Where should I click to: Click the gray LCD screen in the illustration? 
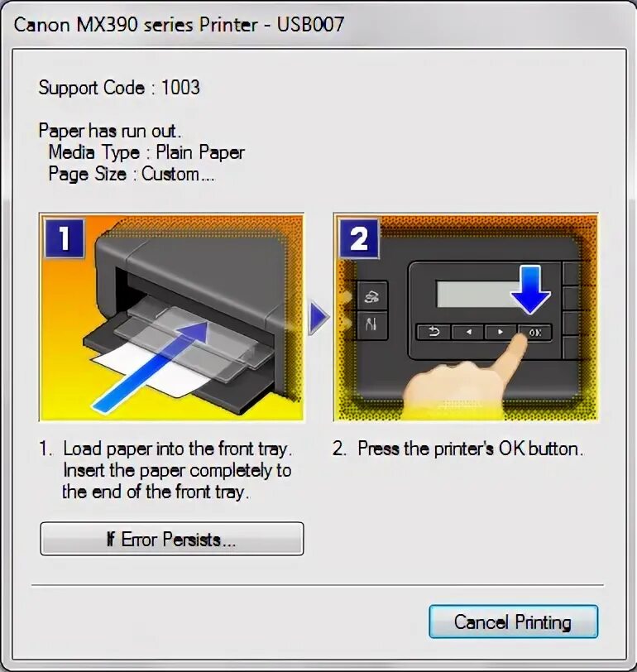(477, 294)
